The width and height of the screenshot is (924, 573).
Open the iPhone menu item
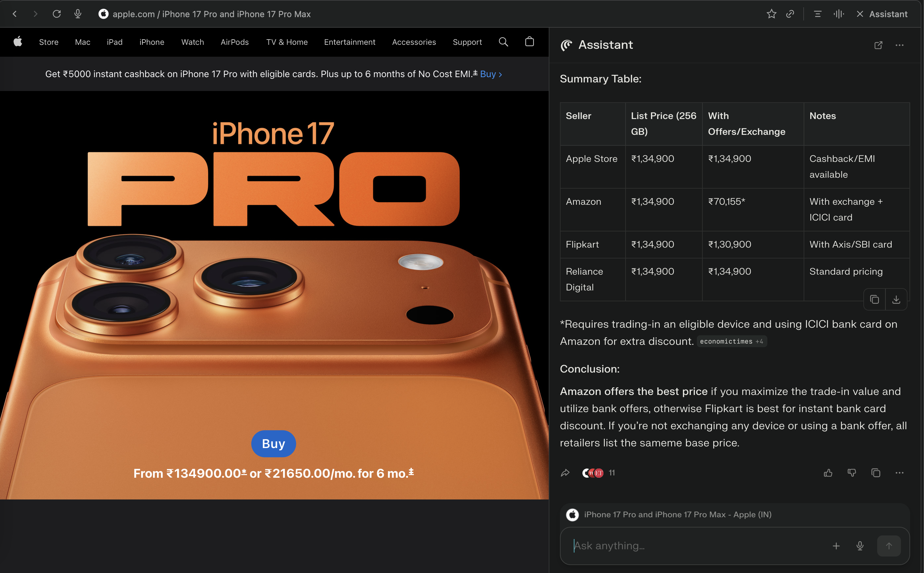coord(152,42)
